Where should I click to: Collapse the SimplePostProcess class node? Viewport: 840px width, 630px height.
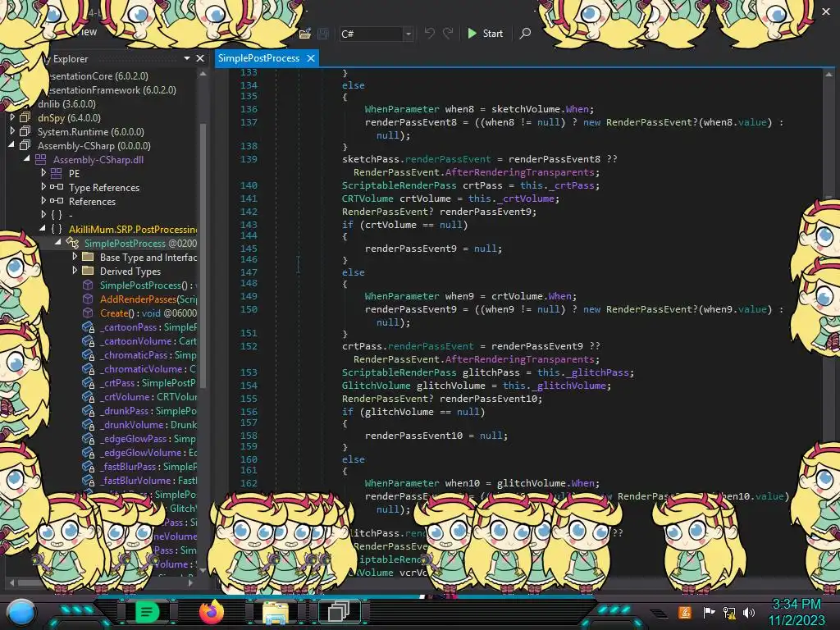58,242
